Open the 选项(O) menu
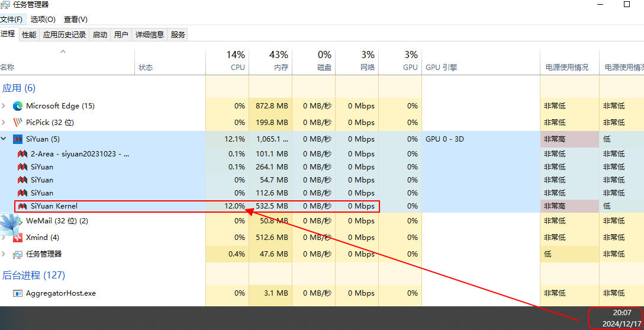The height and width of the screenshot is (330, 644). pyautogui.click(x=43, y=20)
